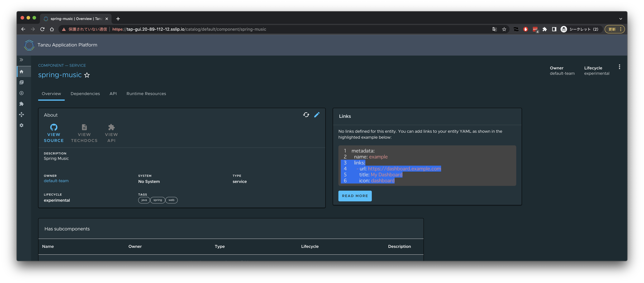Viewport: 644px width, 283px height.
Task: Open the puzzle-piece plugin sidebar icon
Action: pos(21,104)
